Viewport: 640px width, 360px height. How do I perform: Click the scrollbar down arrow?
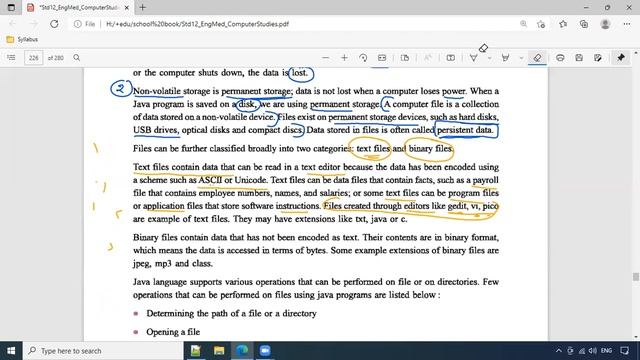(x=636, y=337)
